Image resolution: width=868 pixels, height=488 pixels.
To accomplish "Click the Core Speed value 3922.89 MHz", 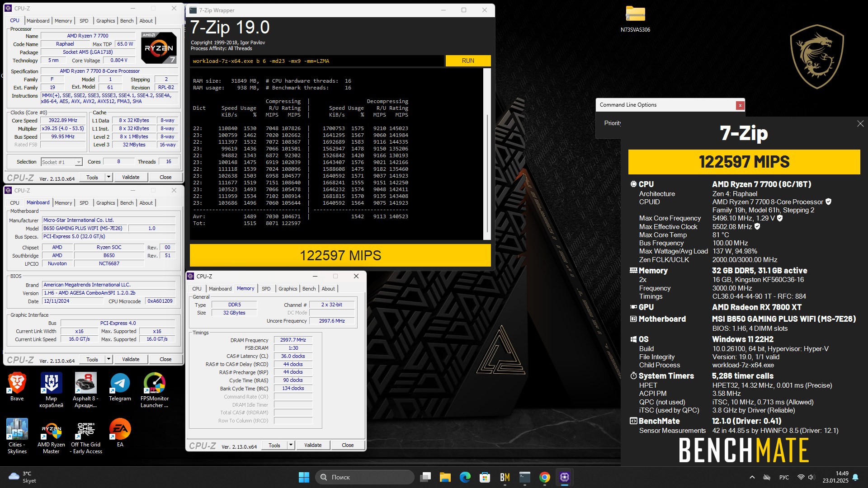I will pyautogui.click(x=63, y=121).
